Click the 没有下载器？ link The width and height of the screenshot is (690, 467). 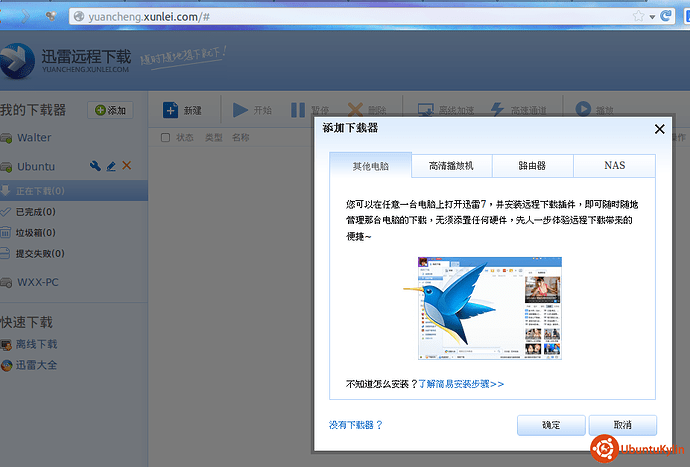(356, 425)
